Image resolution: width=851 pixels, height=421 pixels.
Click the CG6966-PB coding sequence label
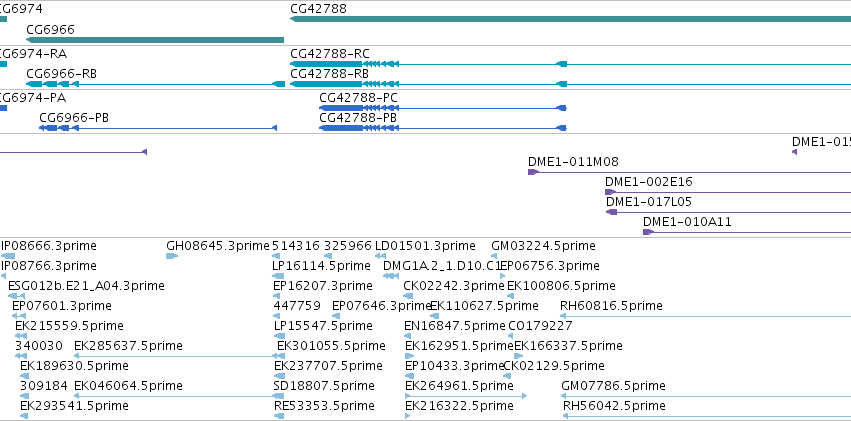(x=74, y=117)
